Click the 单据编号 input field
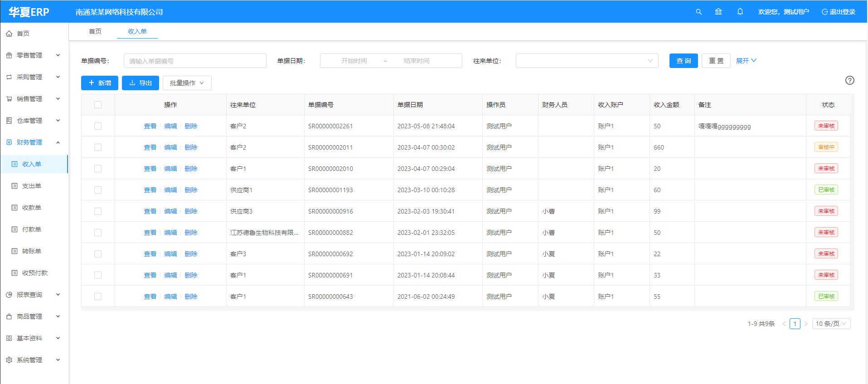 pyautogui.click(x=195, y=61)
